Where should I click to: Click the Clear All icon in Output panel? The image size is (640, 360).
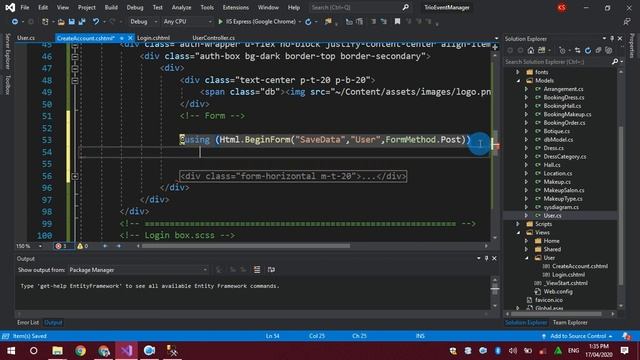pos(257,270)
